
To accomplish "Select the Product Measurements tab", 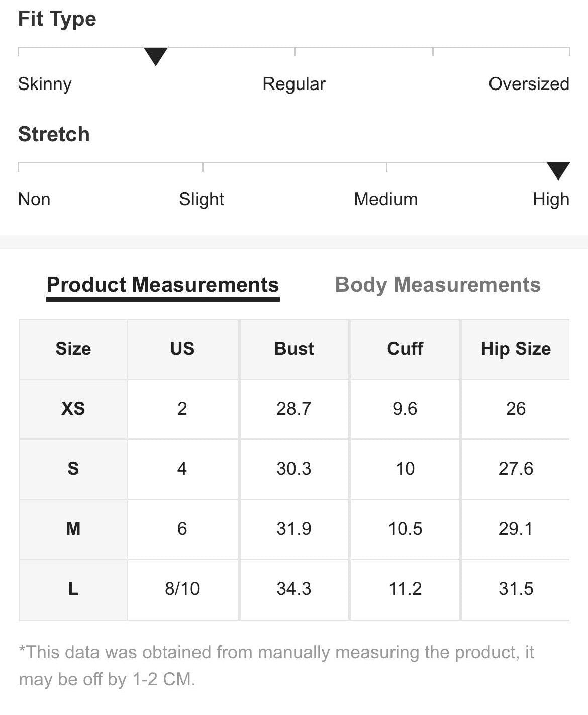I will pos(163,285).
